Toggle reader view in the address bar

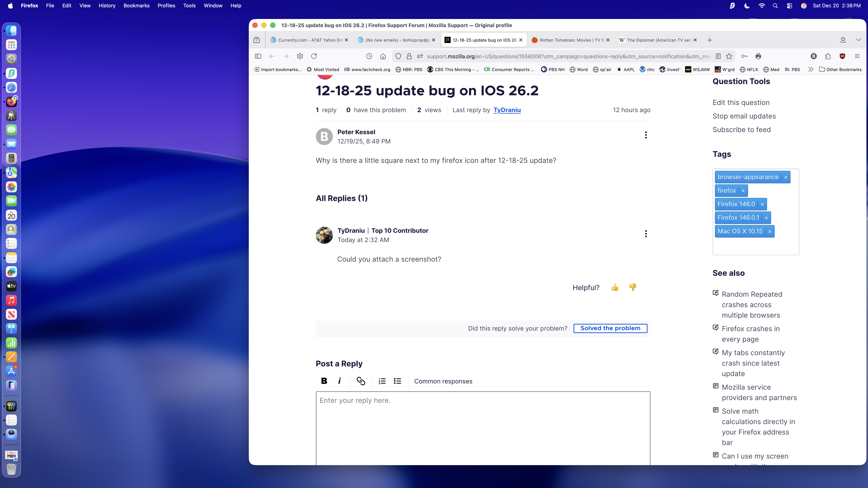click(x=718, y=56)
